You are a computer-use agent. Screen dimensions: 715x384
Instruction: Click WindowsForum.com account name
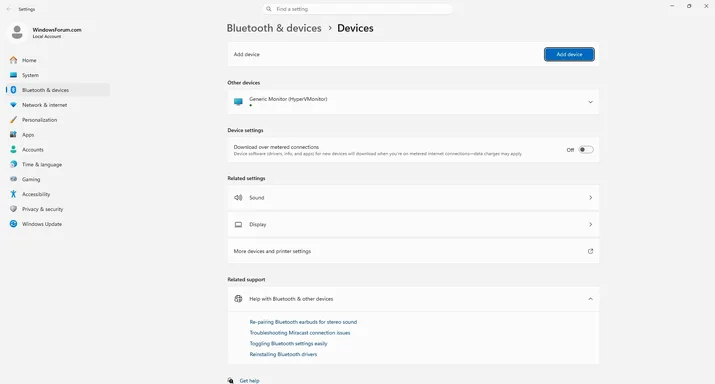(57, 30)
